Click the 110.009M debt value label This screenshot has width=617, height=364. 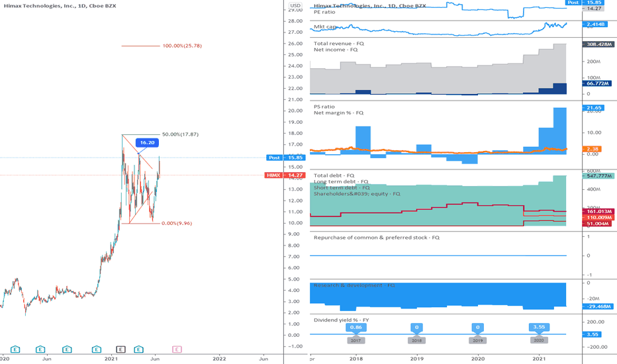(x=597, y=218)
